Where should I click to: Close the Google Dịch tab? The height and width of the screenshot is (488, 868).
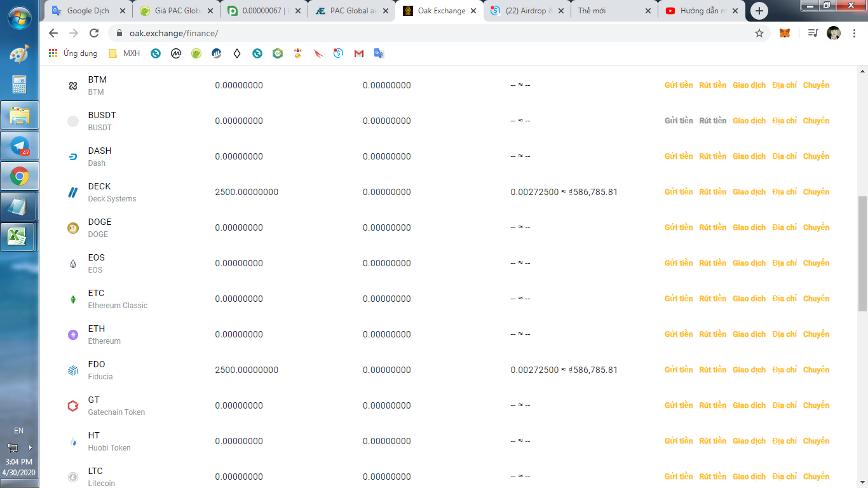pos(122,11)
